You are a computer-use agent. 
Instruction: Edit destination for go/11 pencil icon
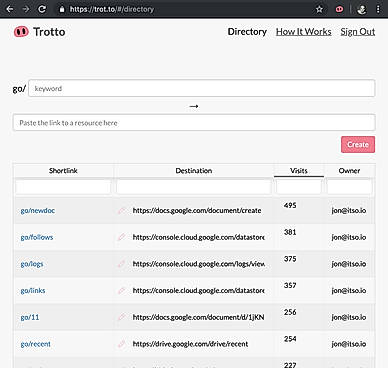122,317
